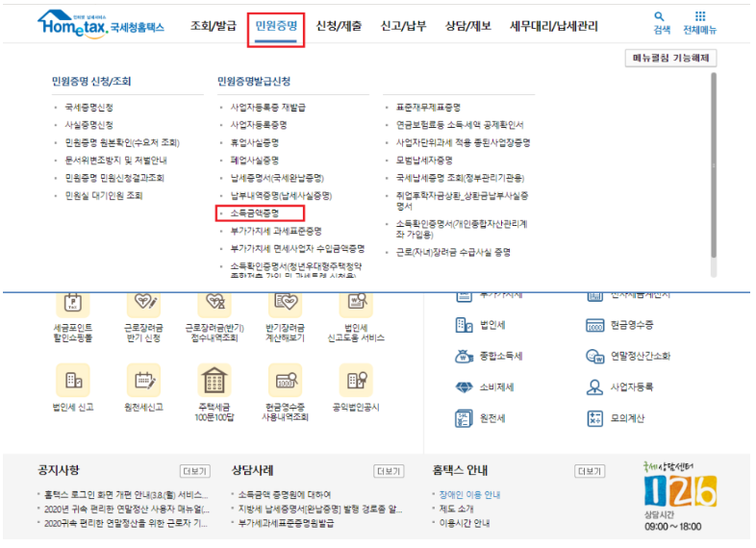The height and width of the screenshot is (548, 756).
Task: Select 소득금액증명 in the submenu
Action: [x=255, y=213]
